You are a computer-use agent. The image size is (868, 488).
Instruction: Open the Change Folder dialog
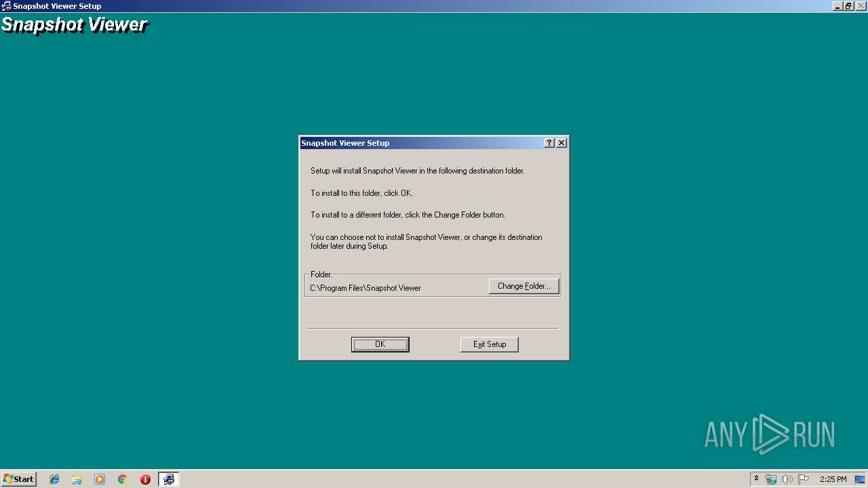[x=524, y=286]
